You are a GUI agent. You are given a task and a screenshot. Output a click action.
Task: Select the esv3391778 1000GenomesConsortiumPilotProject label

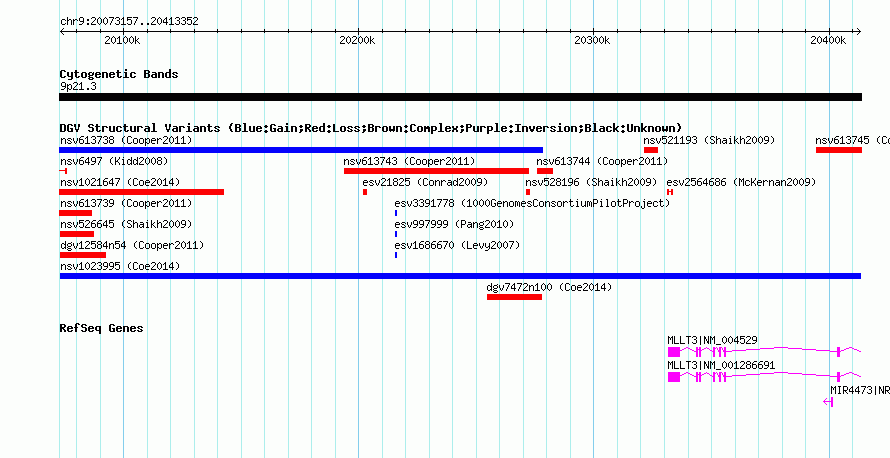532,203
